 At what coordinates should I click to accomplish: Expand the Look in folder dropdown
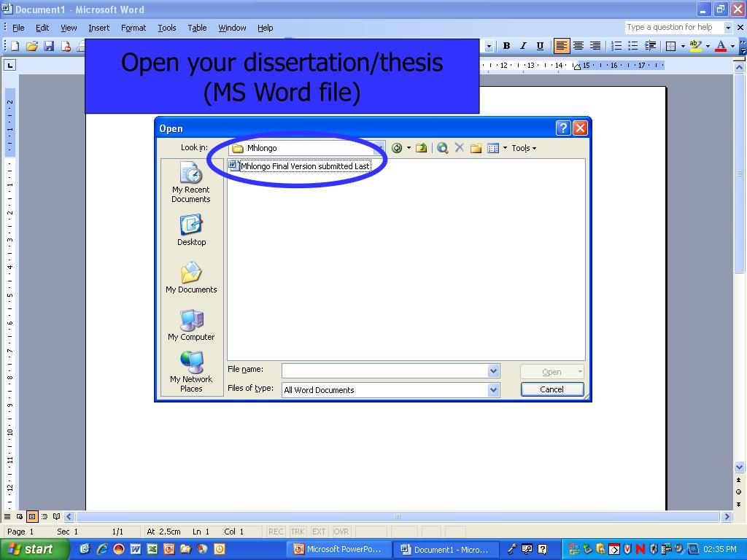(379, 147)
